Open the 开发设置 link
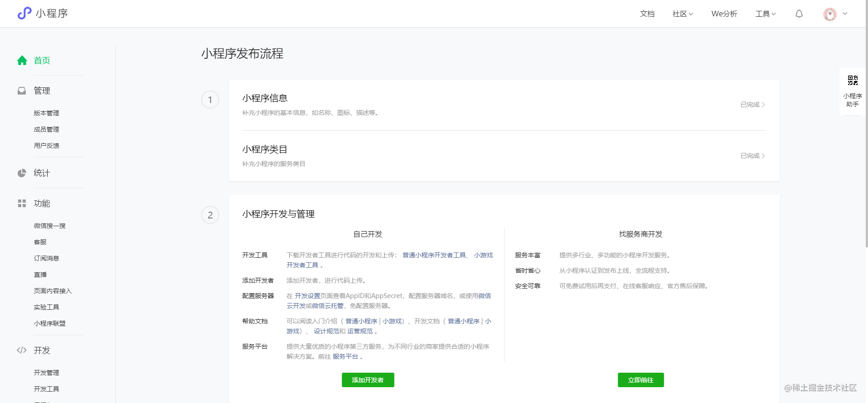Viewport: 868px width, 403px height. click(x=307, y=296)
